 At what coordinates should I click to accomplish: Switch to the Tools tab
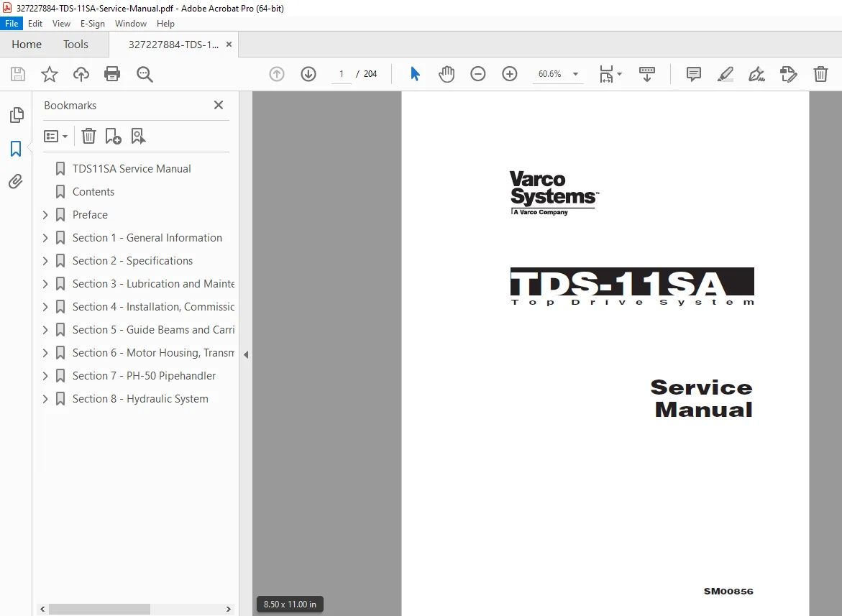click(75, 45)
